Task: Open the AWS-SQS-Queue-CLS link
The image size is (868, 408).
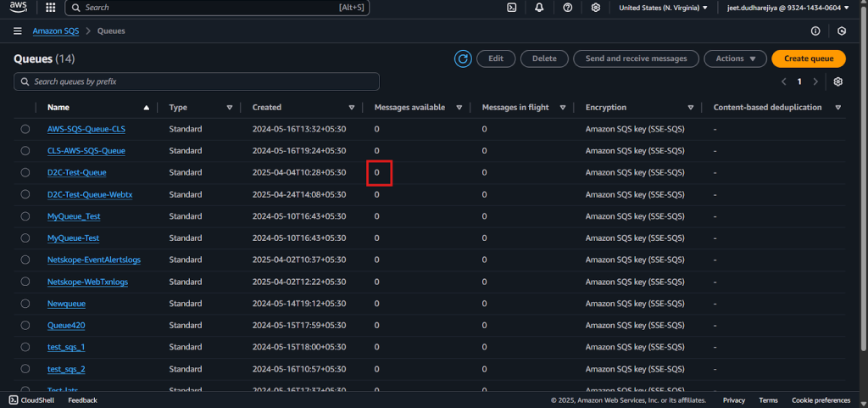Action: click(x=86, y=129)
